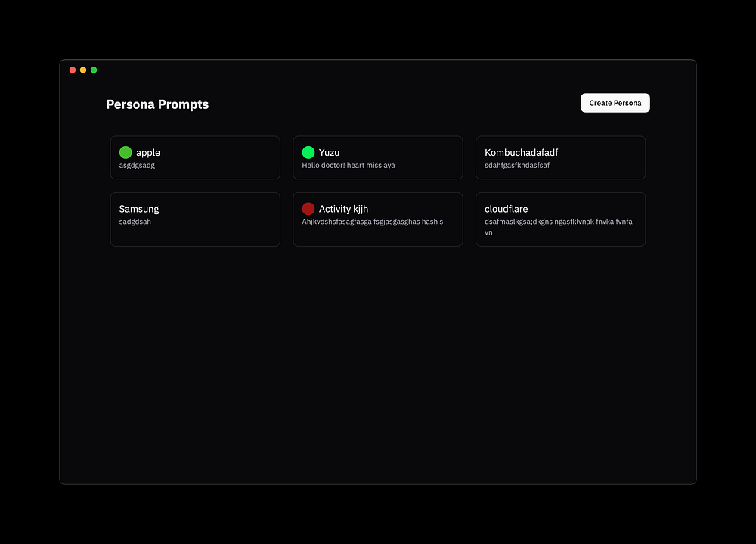Open the Kombuchadafadf persona title
Image resolution: width=756 pixels, height=544 pixels.
tap(521, 153)
